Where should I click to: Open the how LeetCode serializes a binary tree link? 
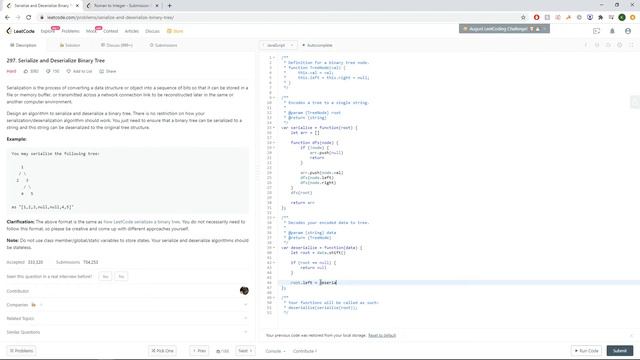(142, 222)
